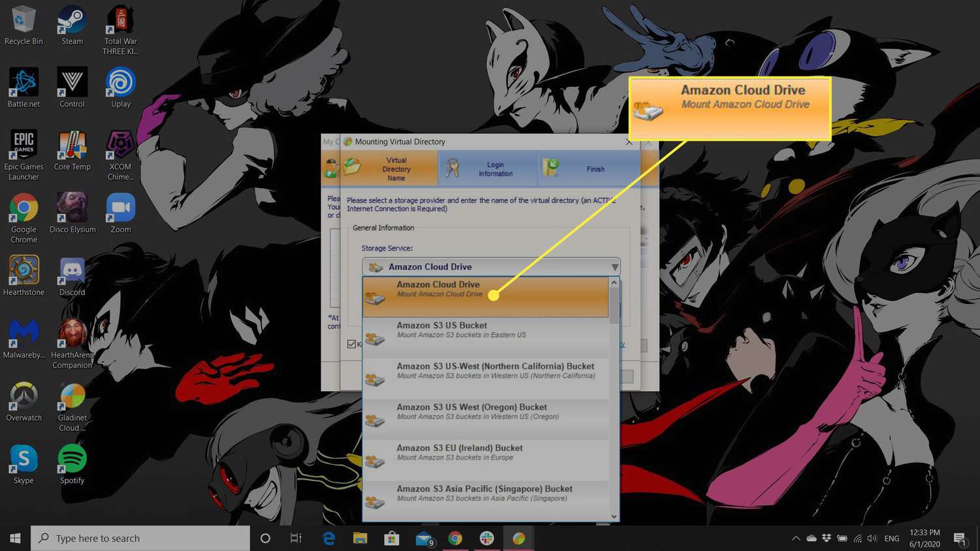Open the Mail app in the taskbar

tap(424, 538)
